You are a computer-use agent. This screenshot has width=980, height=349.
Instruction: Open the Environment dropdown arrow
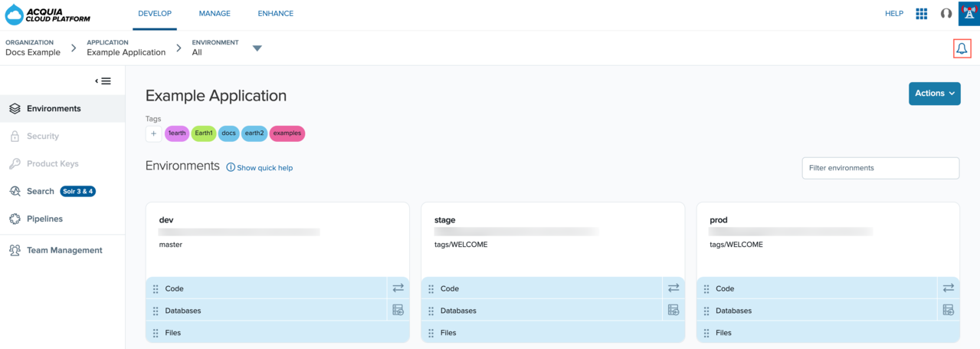click(x=257, y=48)
